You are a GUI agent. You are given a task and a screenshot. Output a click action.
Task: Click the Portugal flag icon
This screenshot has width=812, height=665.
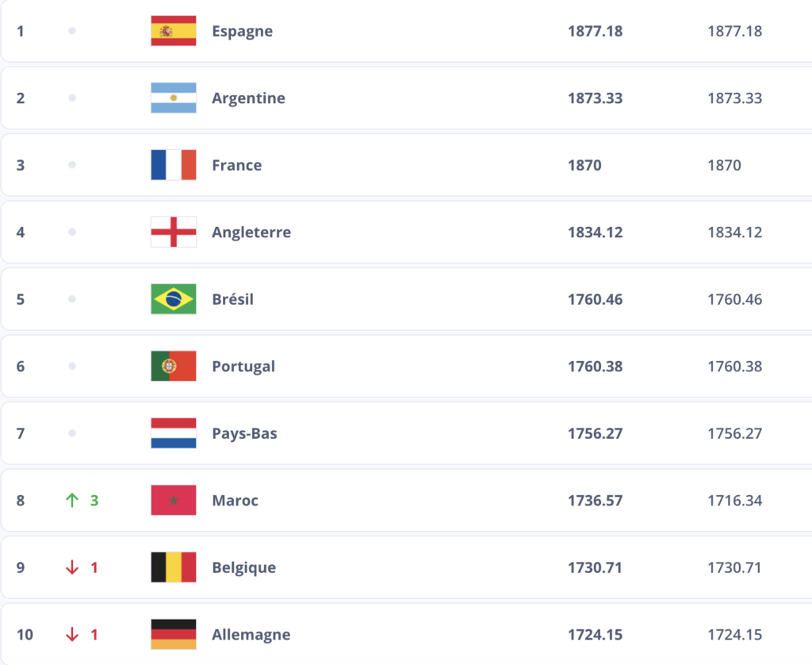(x=174, y=367)
